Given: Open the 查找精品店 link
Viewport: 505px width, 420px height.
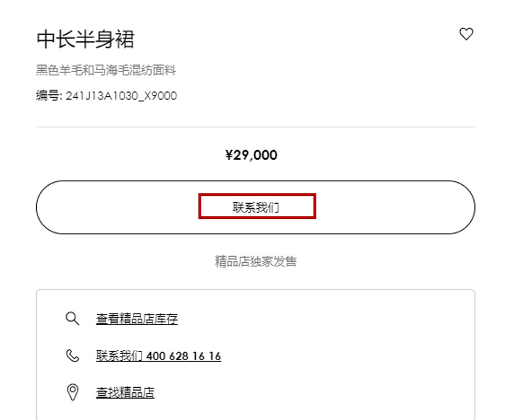Looking at the screenshot, I should coord(125,393).
